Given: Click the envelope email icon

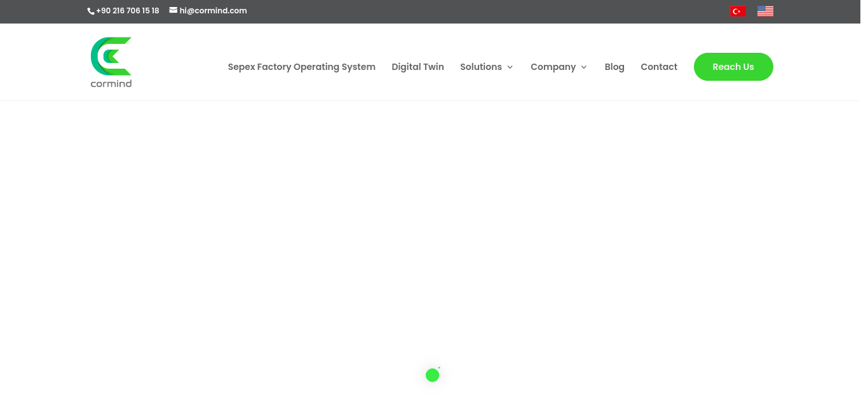Looking at the screenshot, I should point(173,10).
